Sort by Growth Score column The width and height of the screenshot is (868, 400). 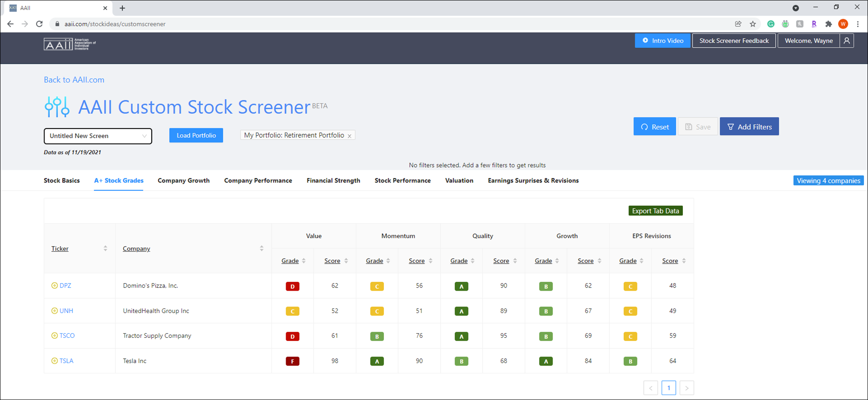tap(600, 261)
